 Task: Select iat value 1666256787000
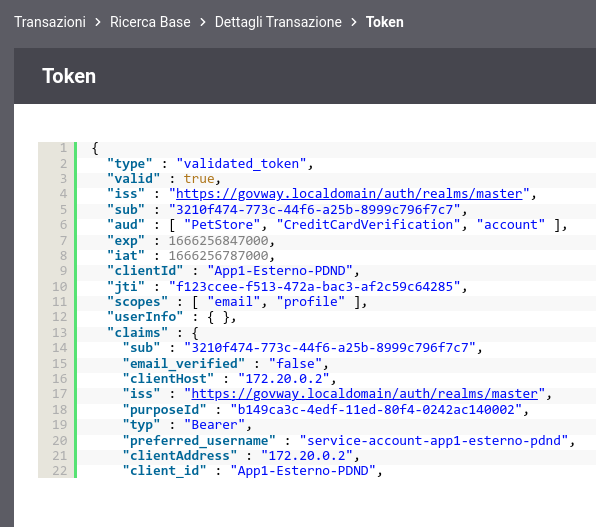[x=218, y=256]
